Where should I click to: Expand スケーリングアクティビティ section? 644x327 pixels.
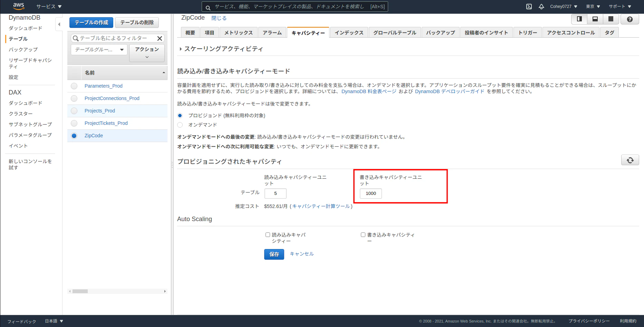point(221,49)
